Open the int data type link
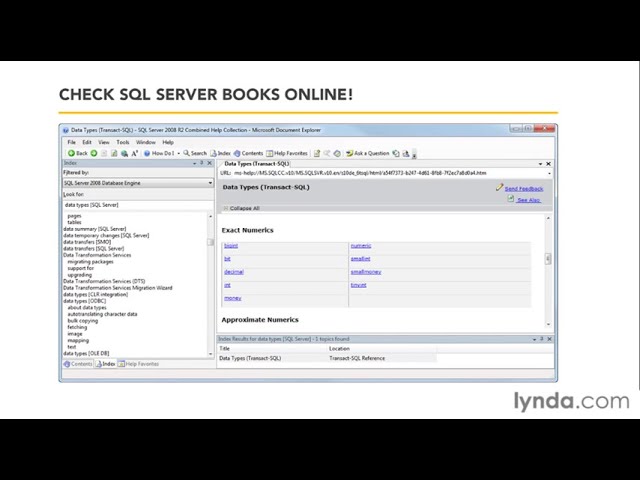 pyautogui.click(x=227, y=285)
